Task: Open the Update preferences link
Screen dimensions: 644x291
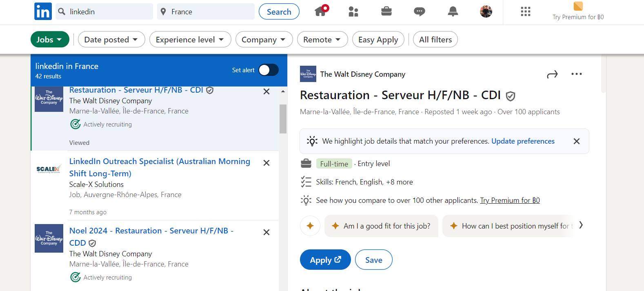Action: [x=523, y=141]
